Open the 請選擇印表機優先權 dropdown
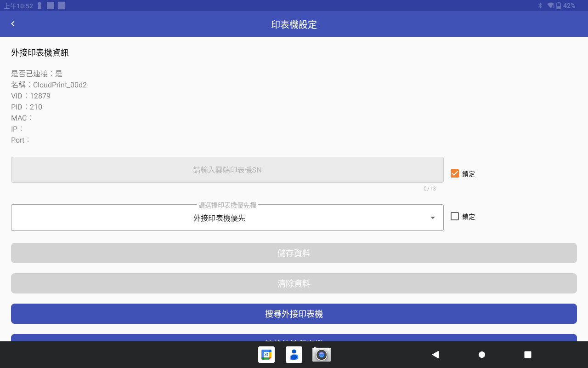The image size is (588, 368). pyautogui.click(x=227, y=218)
